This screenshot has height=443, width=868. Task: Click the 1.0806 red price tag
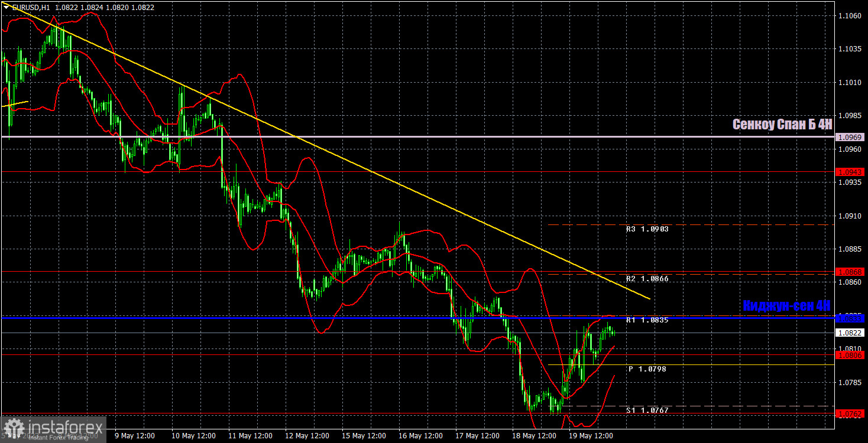[x=851, y=354]
